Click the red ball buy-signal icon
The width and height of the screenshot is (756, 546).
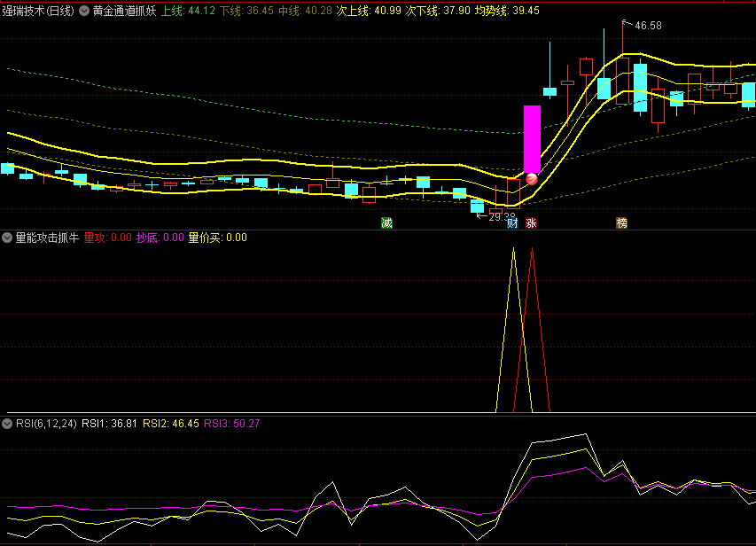coord(532,179)
